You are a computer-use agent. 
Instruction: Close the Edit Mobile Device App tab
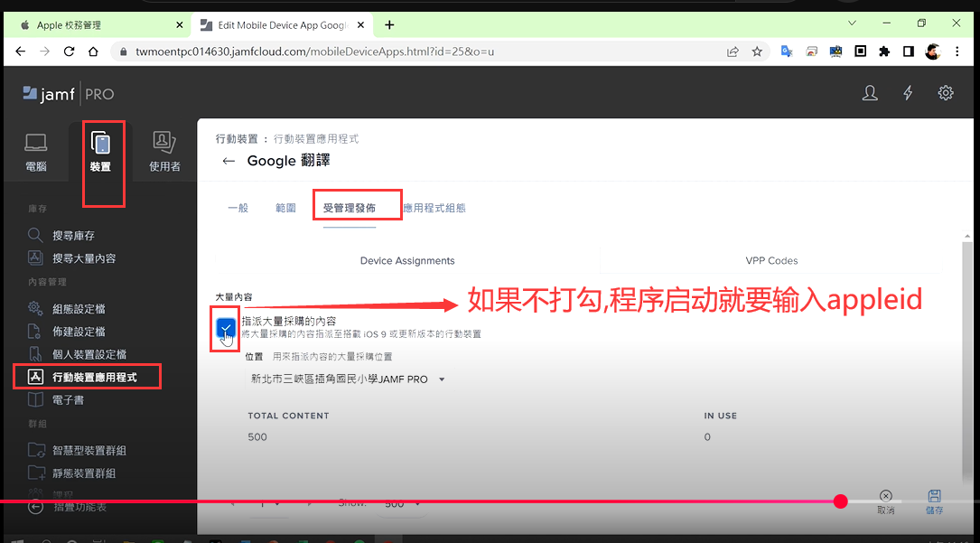[x=360, y=25]
